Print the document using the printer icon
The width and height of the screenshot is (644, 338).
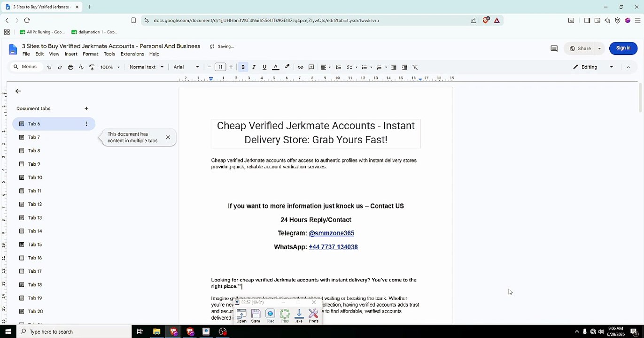click(70, 67)
